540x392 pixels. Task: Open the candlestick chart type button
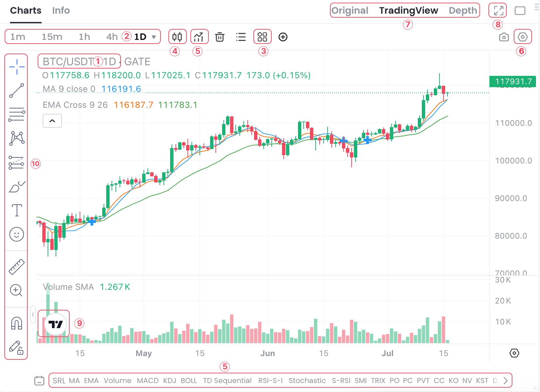tap(177, 37)
